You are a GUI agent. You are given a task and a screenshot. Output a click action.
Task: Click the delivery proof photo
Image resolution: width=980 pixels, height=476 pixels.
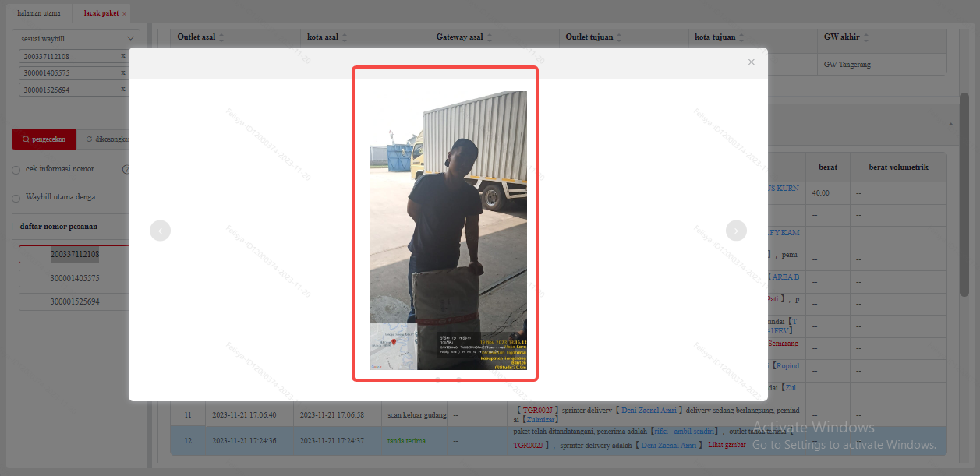click(448, 231)
